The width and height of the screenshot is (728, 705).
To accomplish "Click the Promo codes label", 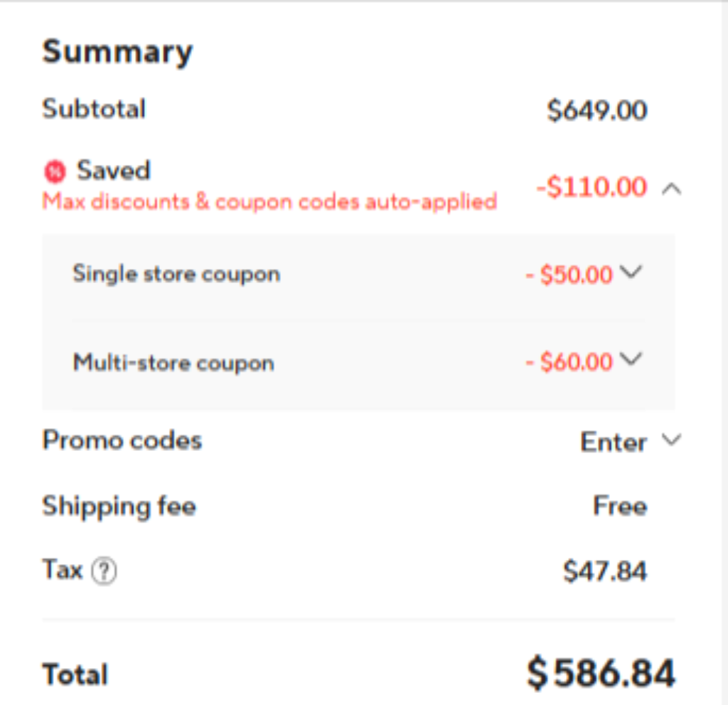I will click(122, 440).
